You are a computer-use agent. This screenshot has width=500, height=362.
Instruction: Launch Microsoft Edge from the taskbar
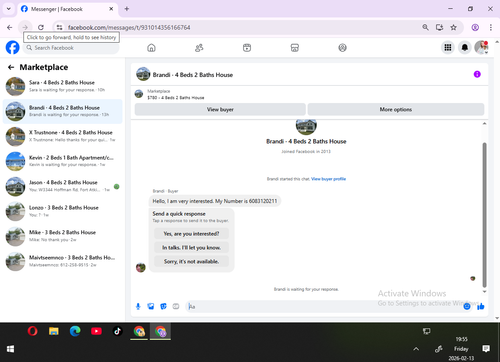[x=75, y=331]
